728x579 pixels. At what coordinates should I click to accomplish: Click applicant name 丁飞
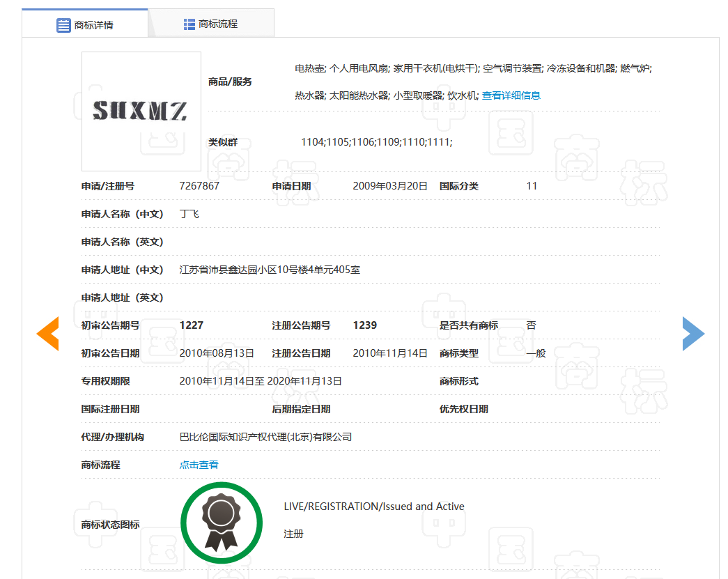[x=189, y=214]
